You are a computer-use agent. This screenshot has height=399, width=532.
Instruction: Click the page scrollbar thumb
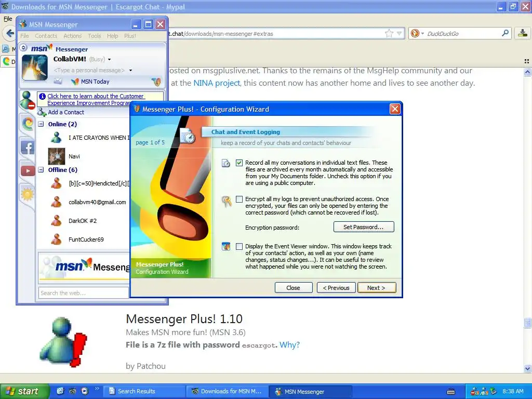pos(527,323)
